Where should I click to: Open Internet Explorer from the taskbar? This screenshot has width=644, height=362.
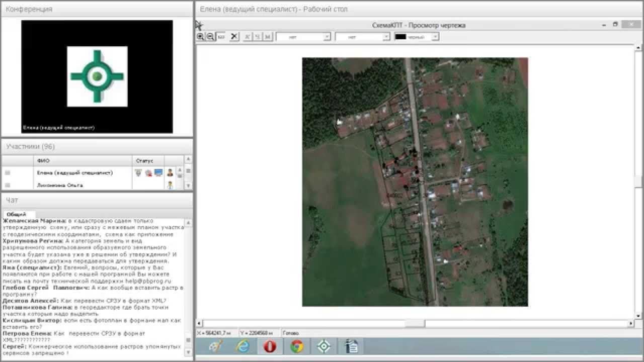[x=243, y=346]
